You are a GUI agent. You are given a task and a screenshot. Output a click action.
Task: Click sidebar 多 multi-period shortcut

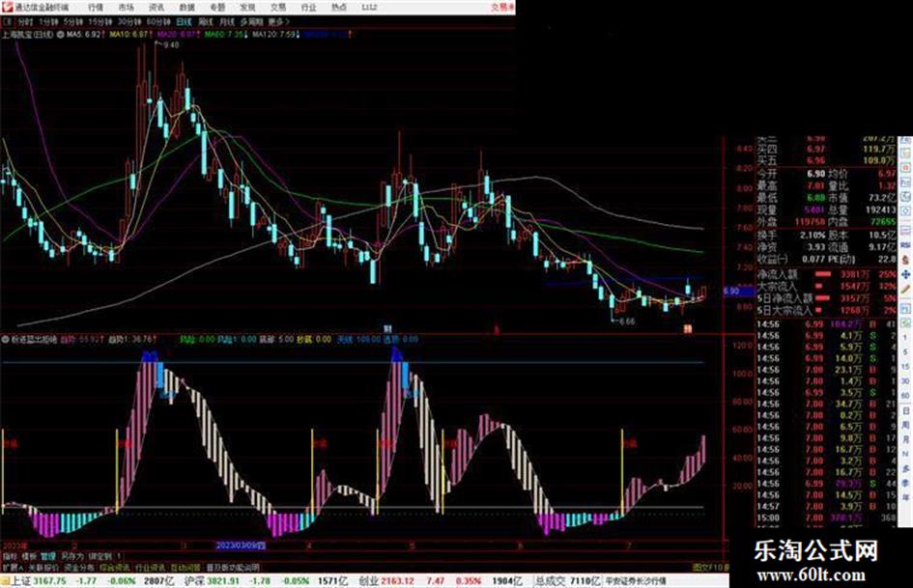906,468
